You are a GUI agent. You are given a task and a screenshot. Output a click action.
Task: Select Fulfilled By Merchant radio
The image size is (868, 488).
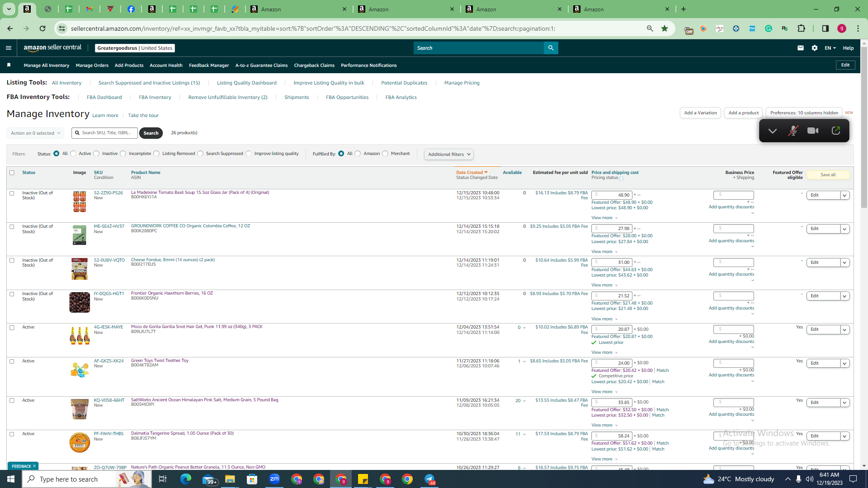coord(385,154)
